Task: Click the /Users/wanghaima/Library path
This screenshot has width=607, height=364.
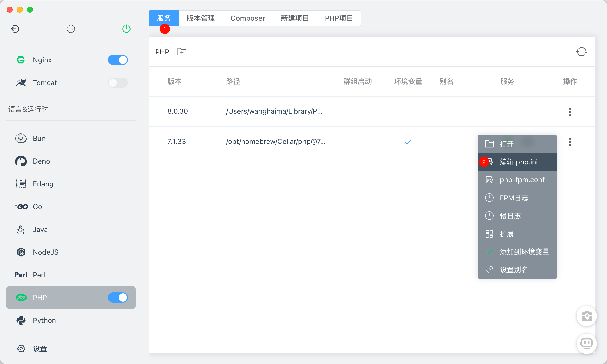Action: [274, 111]
